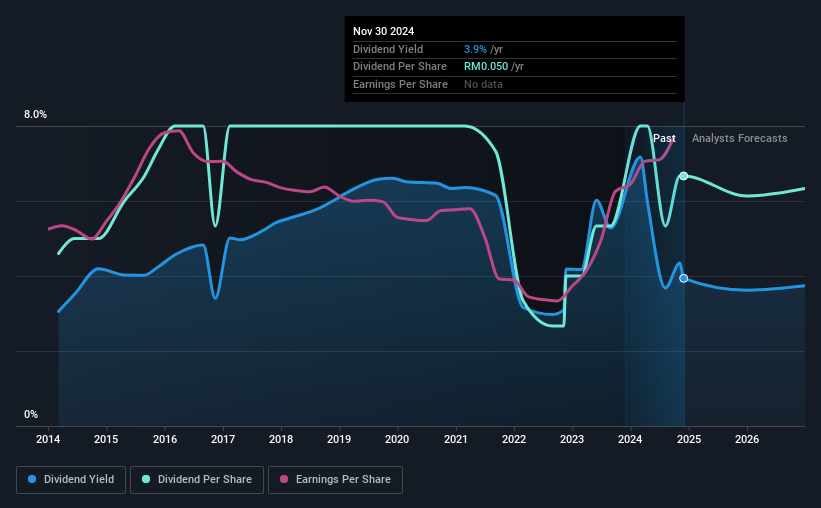Click the 2022 x-axis year label

(x=514, y=439)
